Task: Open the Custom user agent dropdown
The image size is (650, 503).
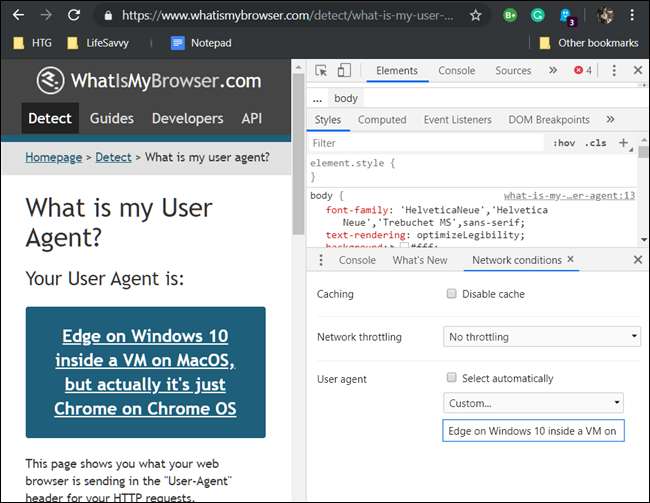Action: click(533, 403)
